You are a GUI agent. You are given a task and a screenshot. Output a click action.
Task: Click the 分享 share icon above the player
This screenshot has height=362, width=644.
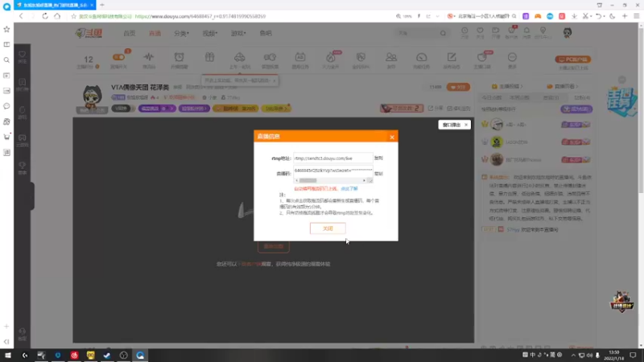tap(436, 109)
